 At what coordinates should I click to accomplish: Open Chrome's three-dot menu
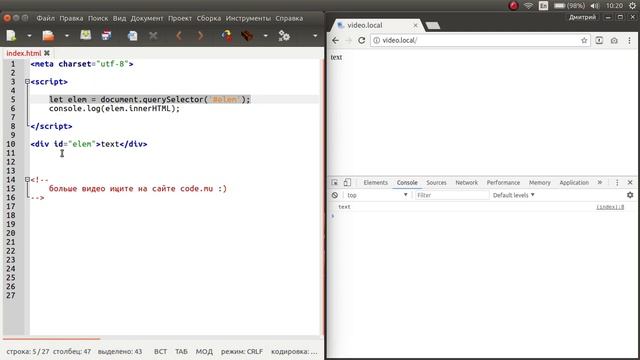coord(629,40)
